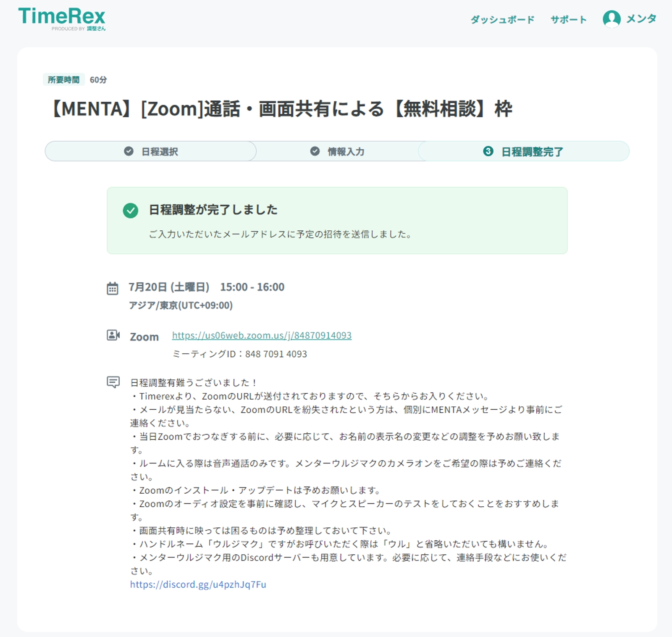Select the 日程選択 step
The width and height of the screenshot is (672, 637).
pyautogui.click(x=151, y=151)
